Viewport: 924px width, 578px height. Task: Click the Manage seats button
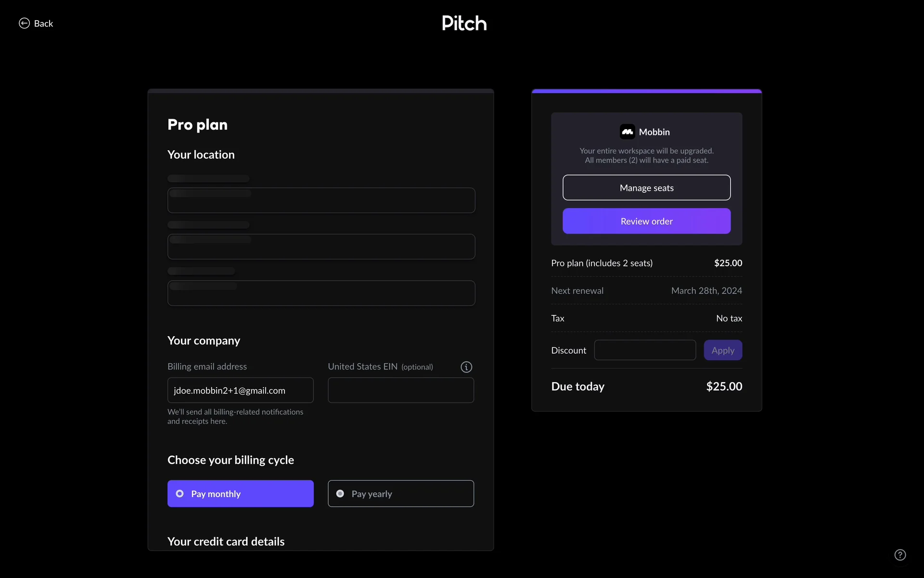pyautogui.click(x=646, y=188)
